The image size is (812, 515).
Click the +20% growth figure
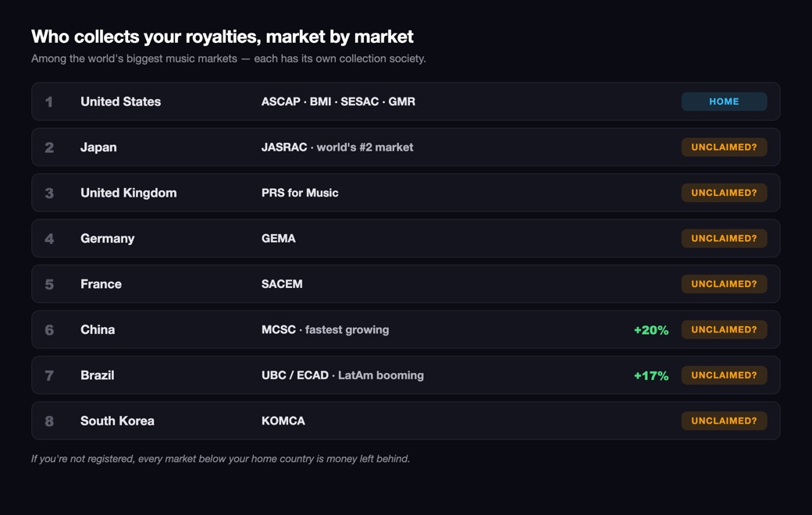651,330
